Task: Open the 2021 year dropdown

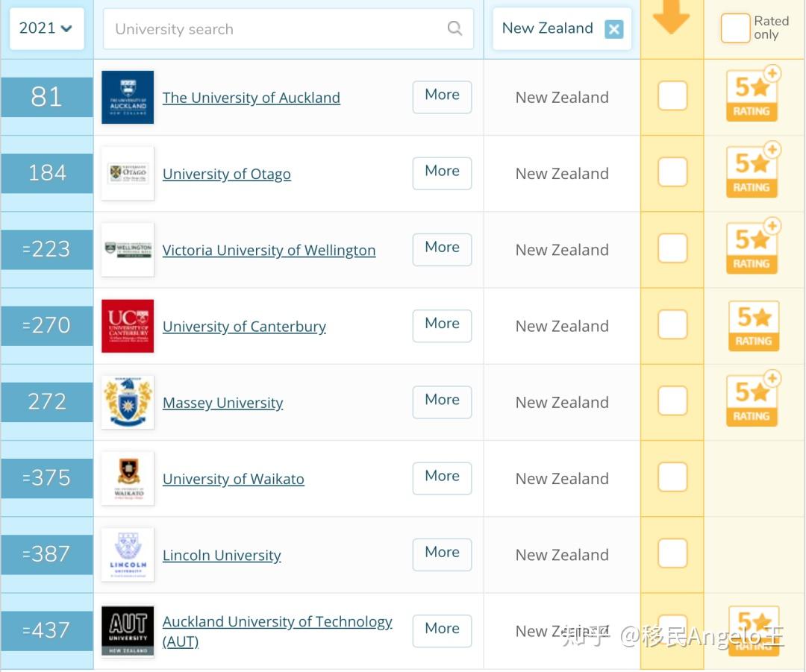Action: point(46,28)
